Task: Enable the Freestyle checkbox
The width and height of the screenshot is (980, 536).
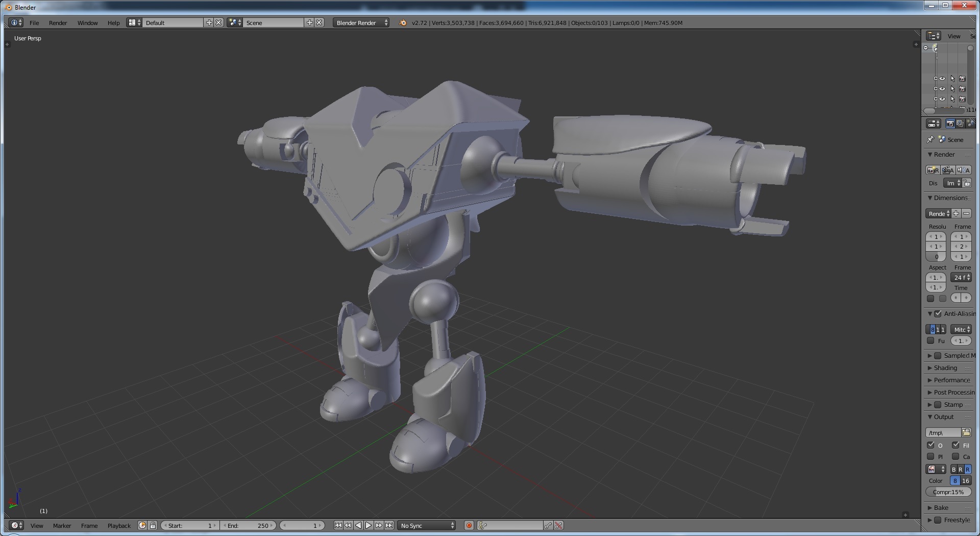Action: pos(938,520)
